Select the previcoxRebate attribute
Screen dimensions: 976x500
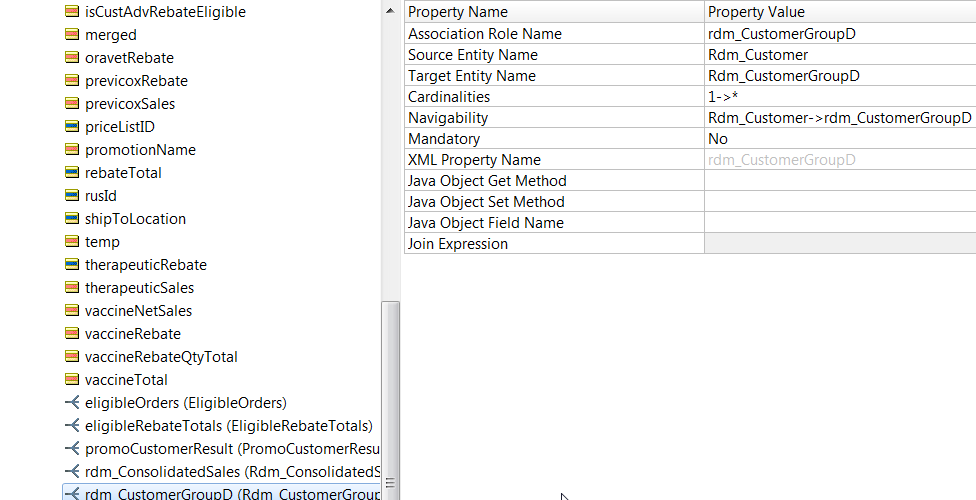click(x=136, y=81)
